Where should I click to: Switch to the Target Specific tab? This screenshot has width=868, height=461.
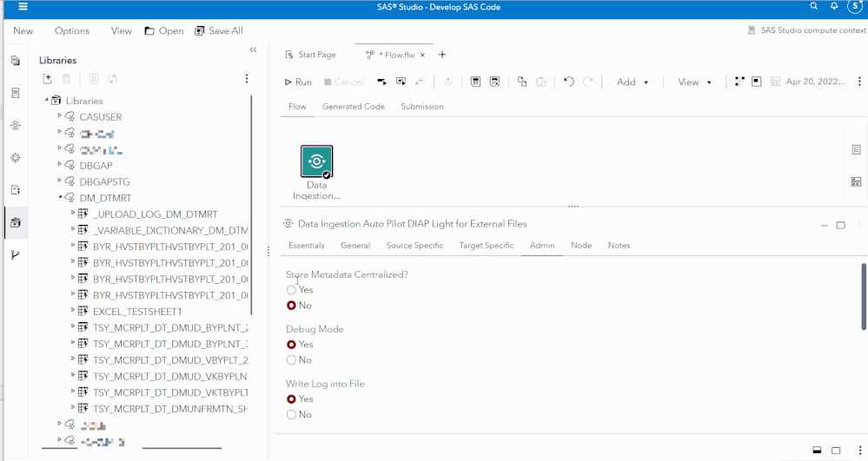click(x=486, y=245)
